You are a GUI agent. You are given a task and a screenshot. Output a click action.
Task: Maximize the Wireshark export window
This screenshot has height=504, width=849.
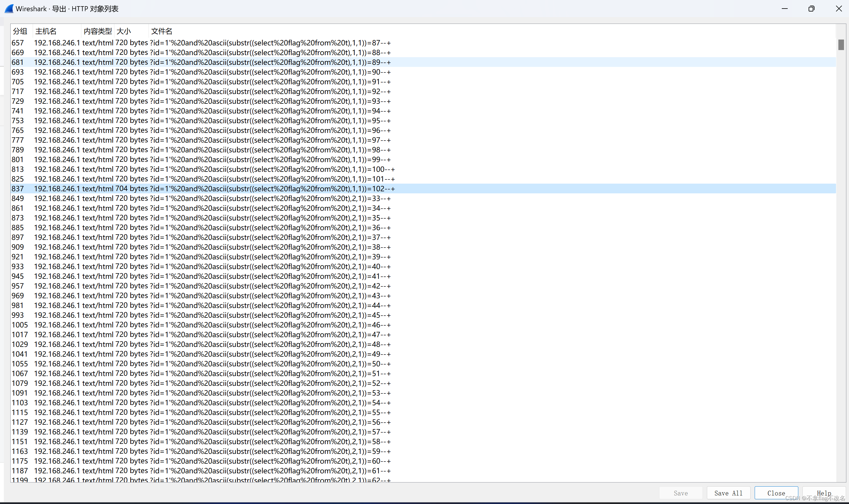pos(811,9)
